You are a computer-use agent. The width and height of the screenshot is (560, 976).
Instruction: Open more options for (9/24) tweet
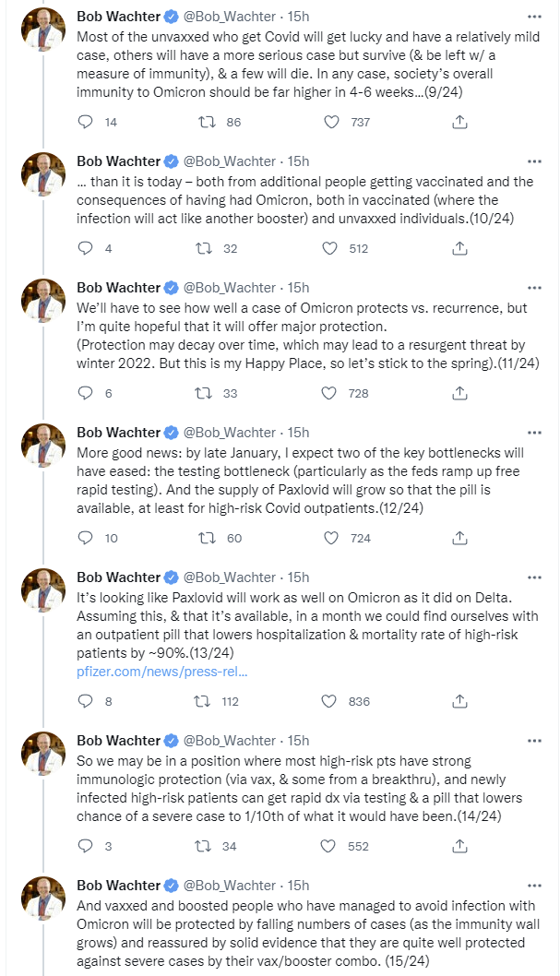534,17
